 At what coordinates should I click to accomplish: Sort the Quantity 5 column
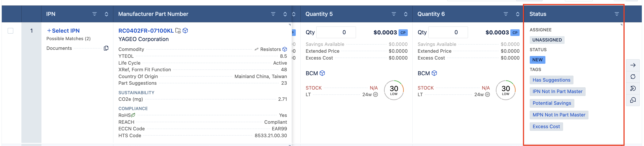(x=406, y=14)
